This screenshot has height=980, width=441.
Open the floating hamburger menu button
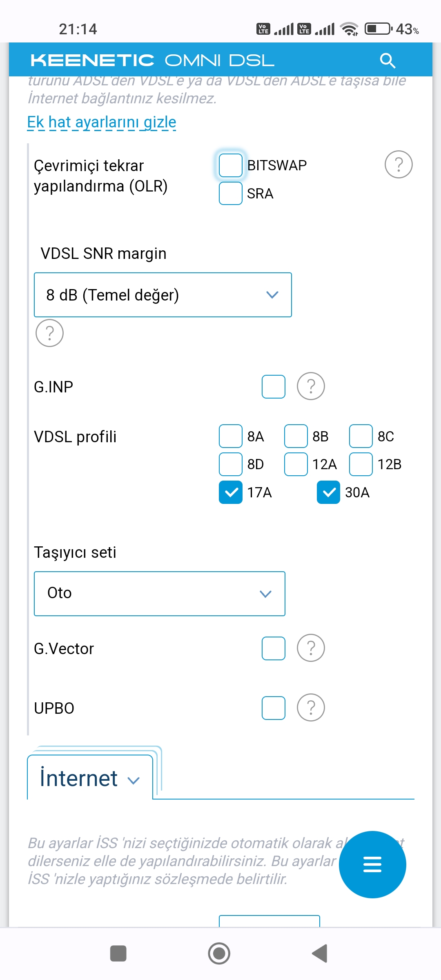tap(372, 864)
